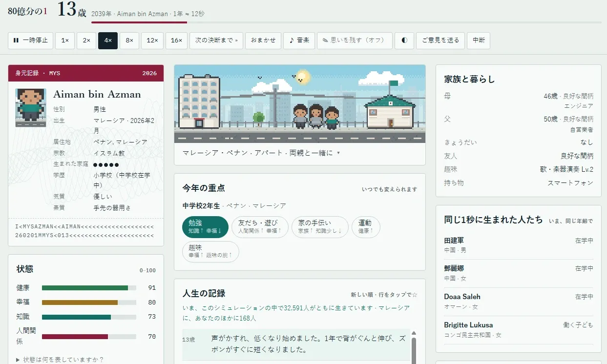607x364 pixels.
Task: Open ご意見を送る feedback
Action: pos(440,40)
